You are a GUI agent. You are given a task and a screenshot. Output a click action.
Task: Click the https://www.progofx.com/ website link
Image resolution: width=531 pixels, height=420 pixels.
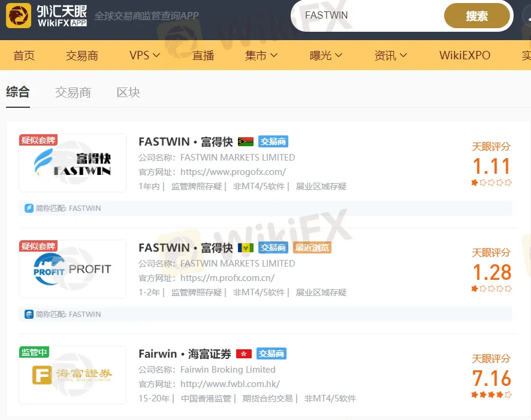[x=233, y=172]
